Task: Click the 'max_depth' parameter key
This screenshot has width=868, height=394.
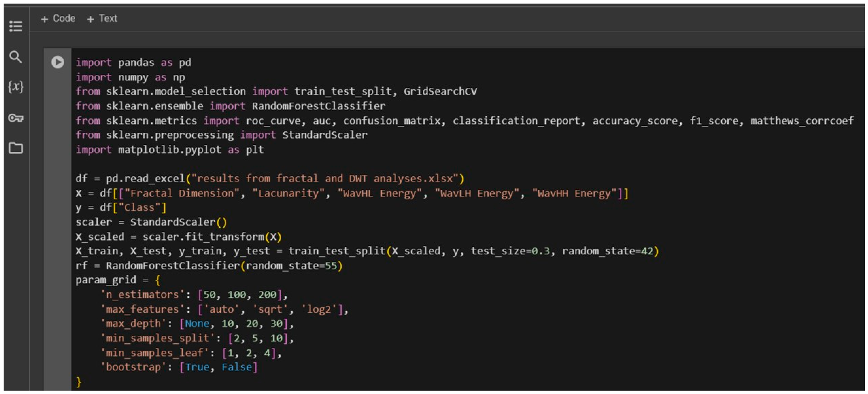Action: click(x=134, y=324)
